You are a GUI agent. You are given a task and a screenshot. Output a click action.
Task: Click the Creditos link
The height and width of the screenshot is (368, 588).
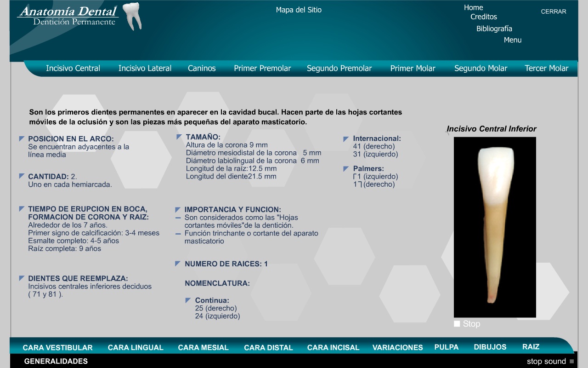coord(483,17)
